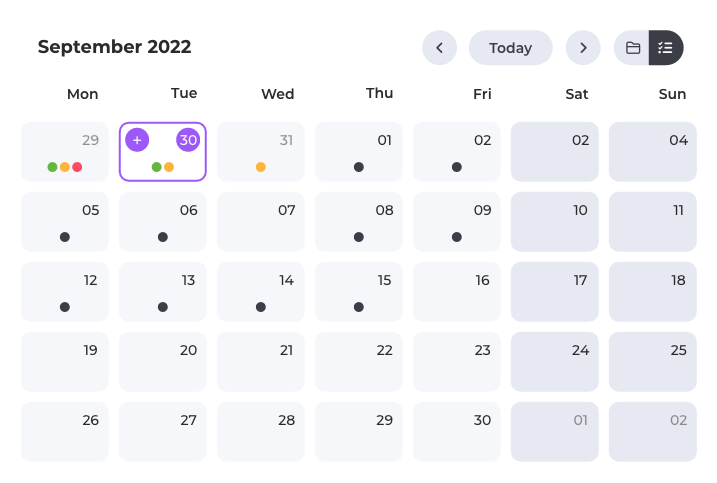The image size is (717, 483).
Task: Click the dark event dot on Thursday 01
Action: (x=359, y=167)
